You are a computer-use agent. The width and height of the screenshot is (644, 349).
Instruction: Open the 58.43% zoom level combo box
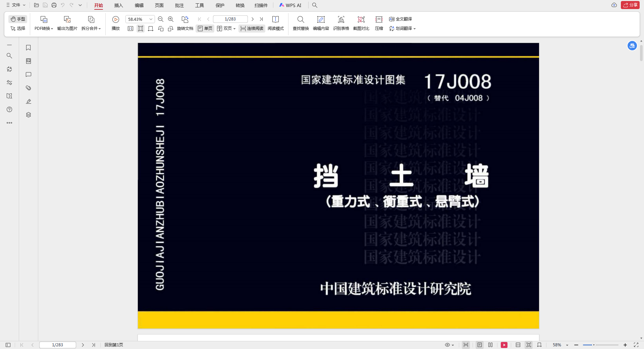tap(140, 19)
